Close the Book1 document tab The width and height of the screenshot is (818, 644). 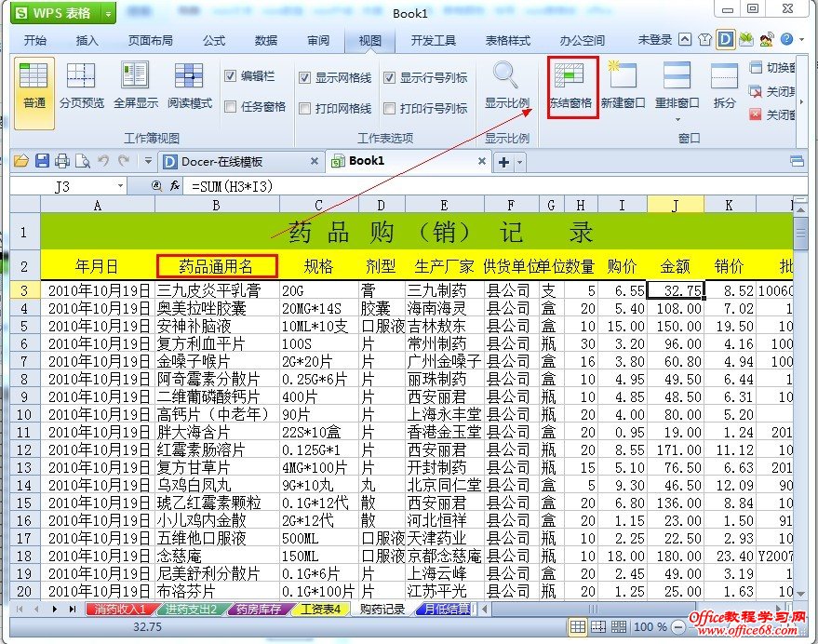coord(482,161)
